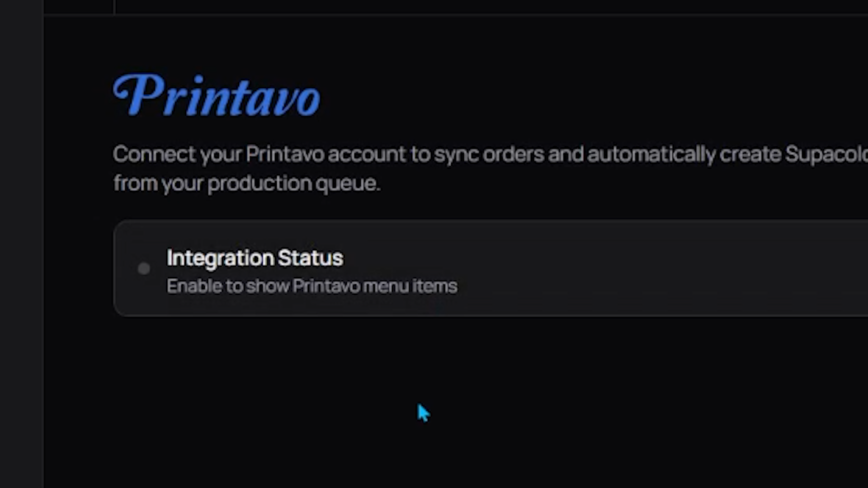
Task: Click 'Printavo' within the description sentence
Action: 285,154
